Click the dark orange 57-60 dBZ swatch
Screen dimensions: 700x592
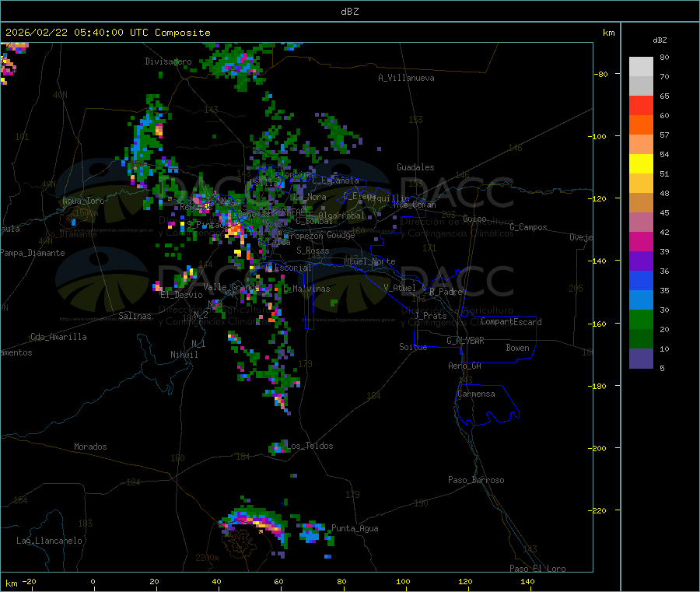click(x=641, y=125)
